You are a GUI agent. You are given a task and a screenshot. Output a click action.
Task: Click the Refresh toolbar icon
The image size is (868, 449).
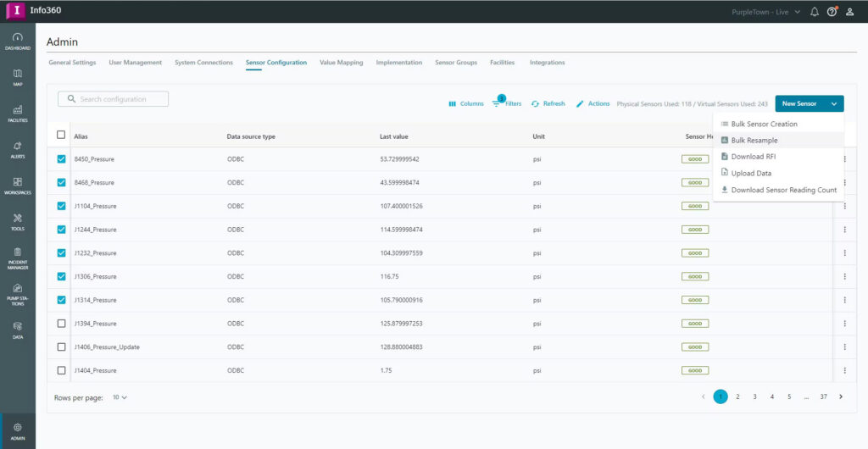tap(536, 104)
